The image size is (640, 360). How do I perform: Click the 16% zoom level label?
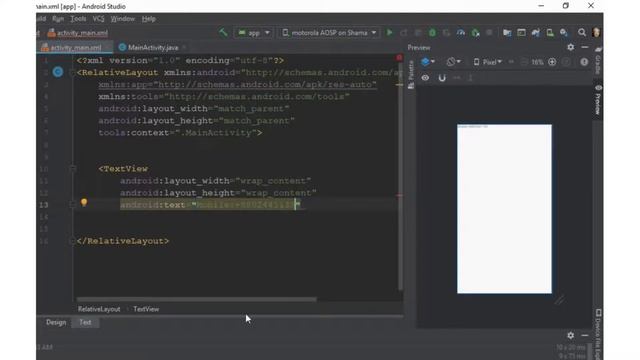pyautogui.click(x=537, y=62)
